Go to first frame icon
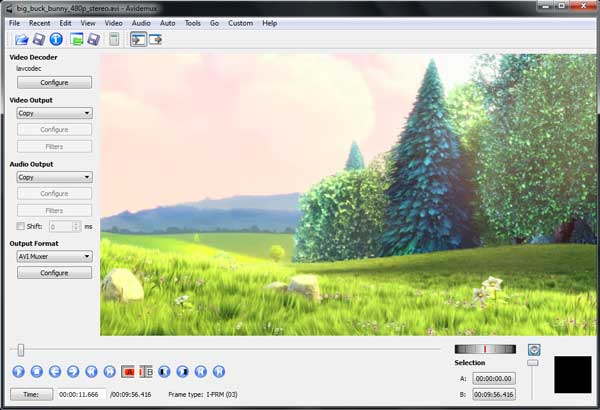This screenshot has width=600, height=410. click(x=201, y=371)
